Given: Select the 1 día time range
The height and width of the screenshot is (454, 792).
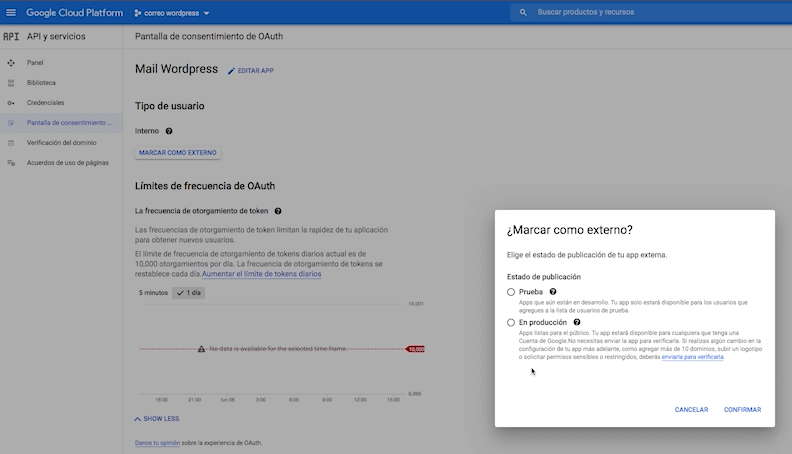Looking at the screenshot, I should (x=188, y=293).
